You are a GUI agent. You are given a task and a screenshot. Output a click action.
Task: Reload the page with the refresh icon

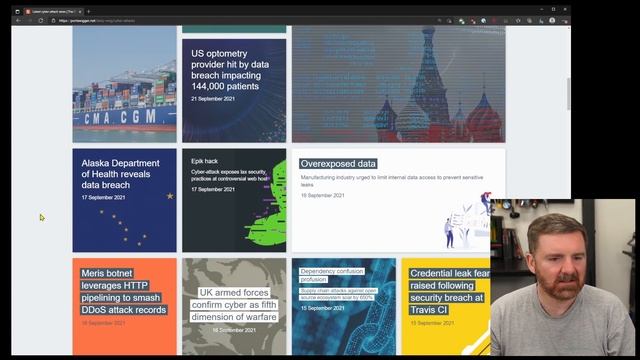(x=41, y=20)
